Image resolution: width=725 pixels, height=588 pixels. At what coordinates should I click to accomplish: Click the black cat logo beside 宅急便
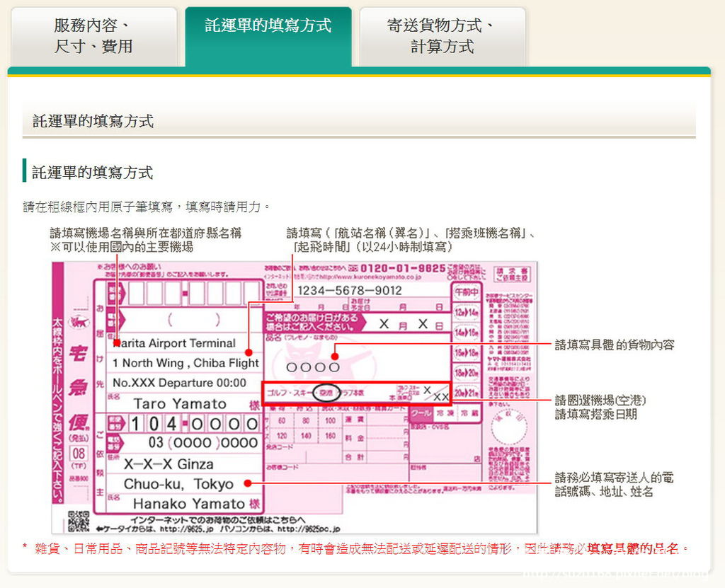79,322
